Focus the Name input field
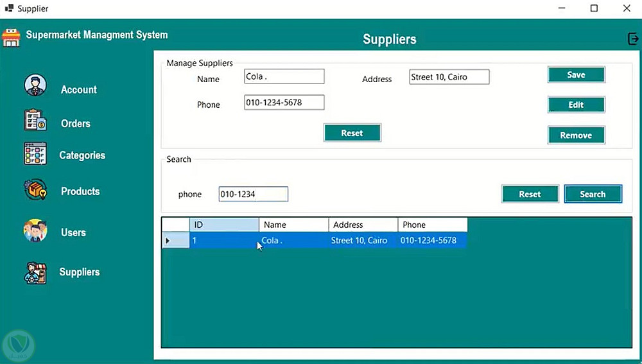The height and width of the screenshot is (364, 642). tap(284, 76)
